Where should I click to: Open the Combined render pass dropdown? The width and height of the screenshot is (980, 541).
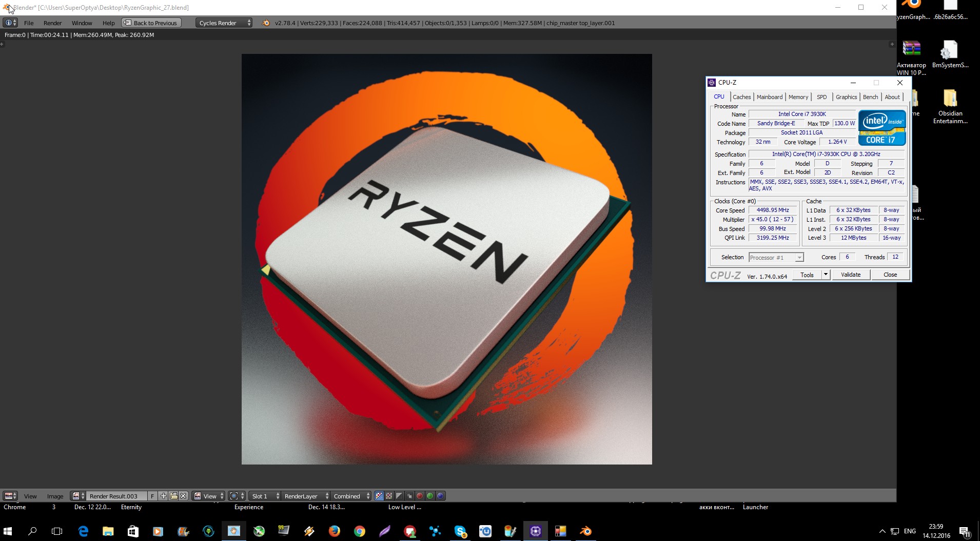click(351, 496)
